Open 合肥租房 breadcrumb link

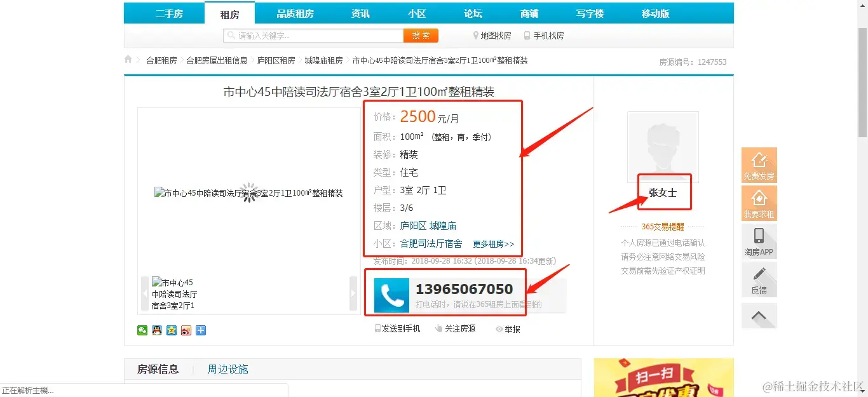point(161,60)
